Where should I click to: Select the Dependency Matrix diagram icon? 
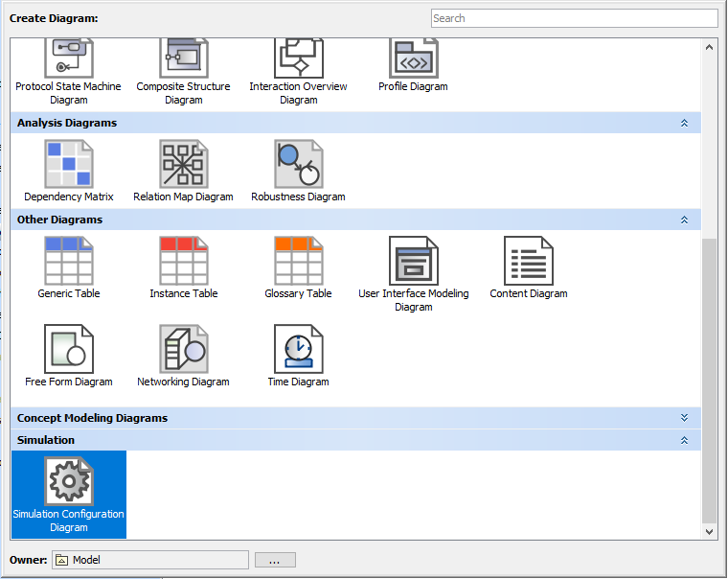click(x=69, y=164)
